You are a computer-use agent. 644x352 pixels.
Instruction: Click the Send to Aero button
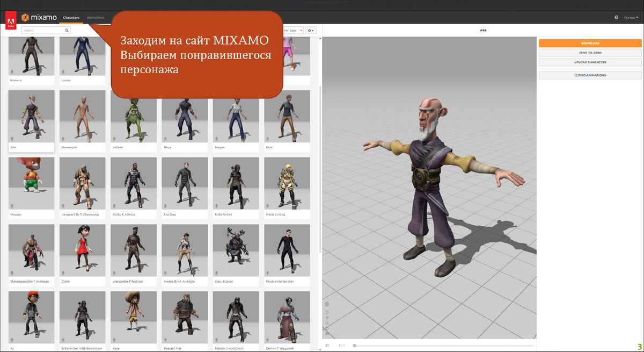pos(590,53)
